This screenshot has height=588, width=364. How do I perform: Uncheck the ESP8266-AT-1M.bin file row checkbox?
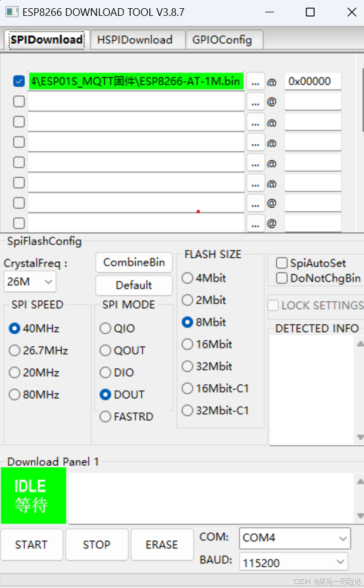pyautogui.click(x=19, y=81)
